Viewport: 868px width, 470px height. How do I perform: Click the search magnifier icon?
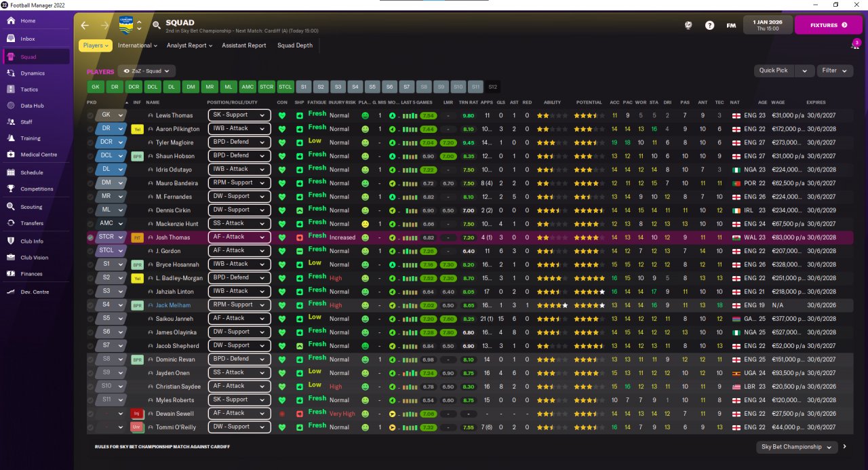coord(157,25)
